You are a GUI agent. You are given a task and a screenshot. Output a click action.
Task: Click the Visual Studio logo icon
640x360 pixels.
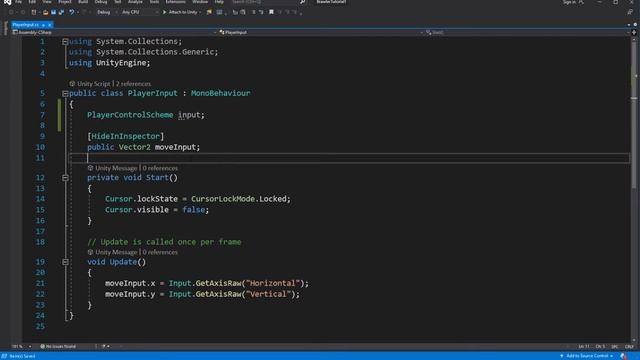coord(7,2)
